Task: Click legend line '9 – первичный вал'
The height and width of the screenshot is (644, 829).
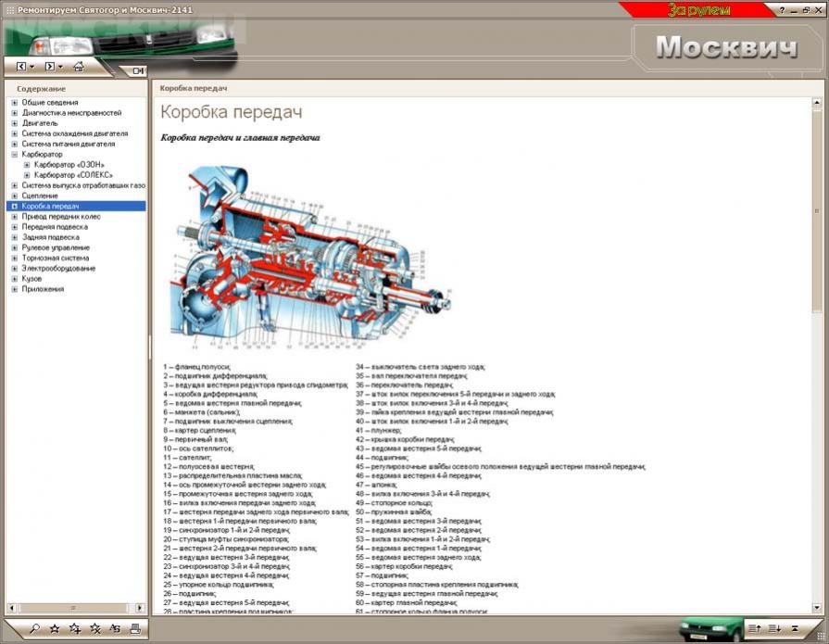Action: coord(195,439)
